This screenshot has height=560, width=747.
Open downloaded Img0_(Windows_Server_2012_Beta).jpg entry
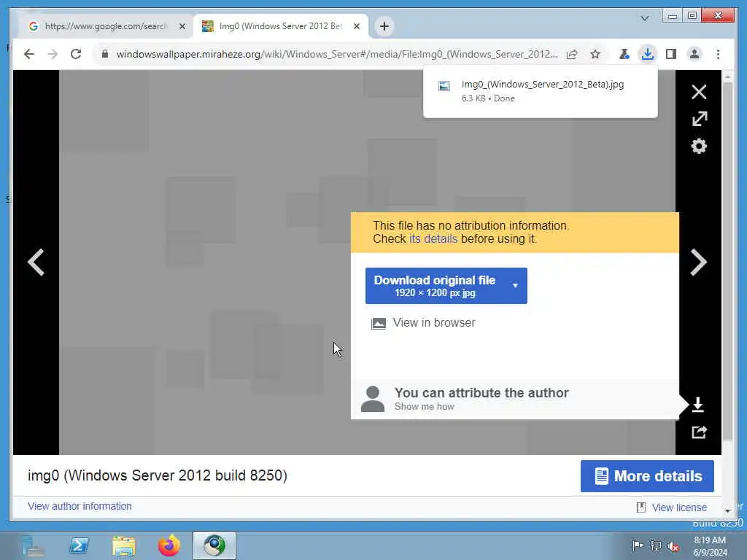tap(541, 91)
